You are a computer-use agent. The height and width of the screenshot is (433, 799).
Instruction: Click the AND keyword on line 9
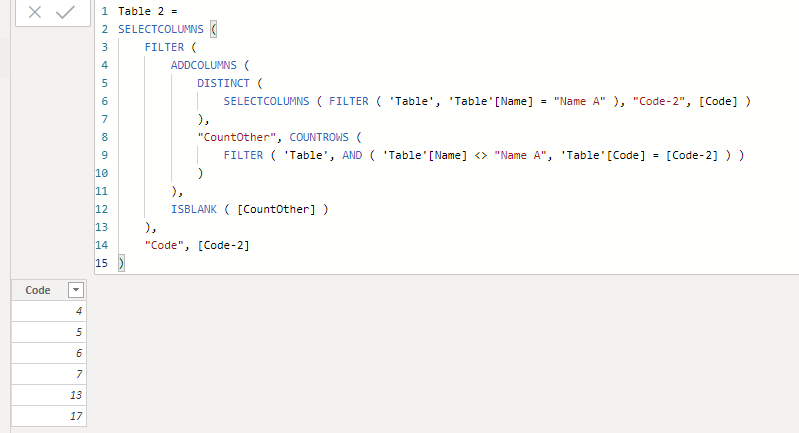click(352, 155)
